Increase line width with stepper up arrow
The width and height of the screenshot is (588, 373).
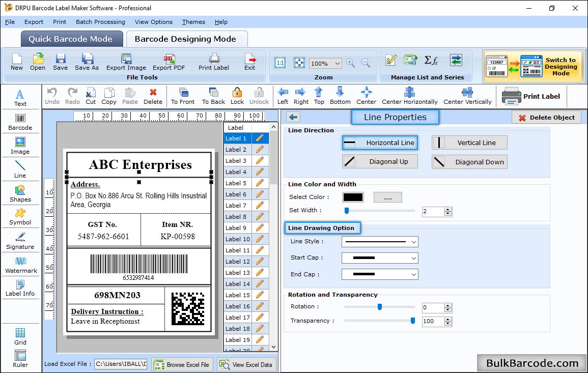448,210
